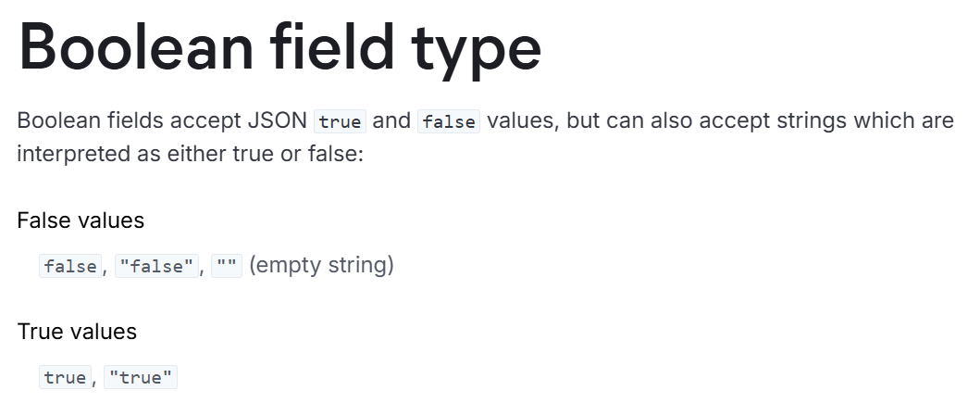The height and width of the screenshot is (403, 980).
Task: Click the '(empty string)' description text
Action: click(321, 265)
